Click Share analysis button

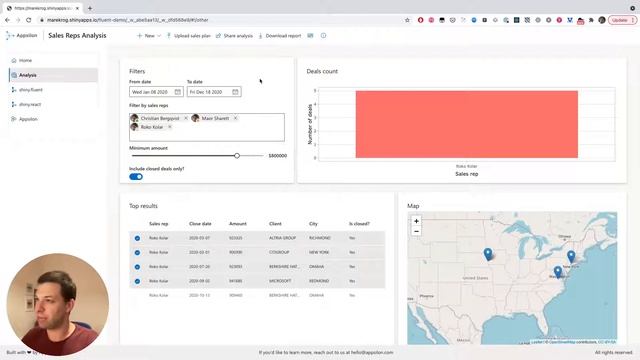234,36
